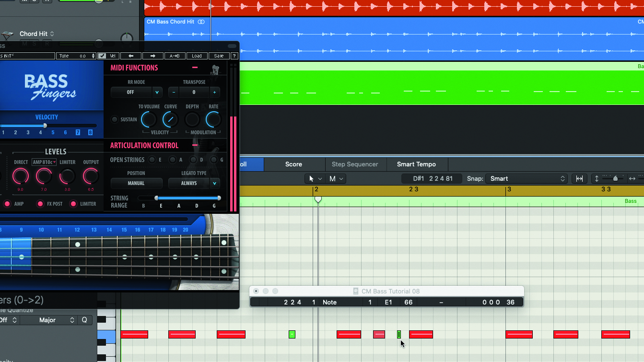Toggle open string E
644x362 pixels.
point(152,160)
